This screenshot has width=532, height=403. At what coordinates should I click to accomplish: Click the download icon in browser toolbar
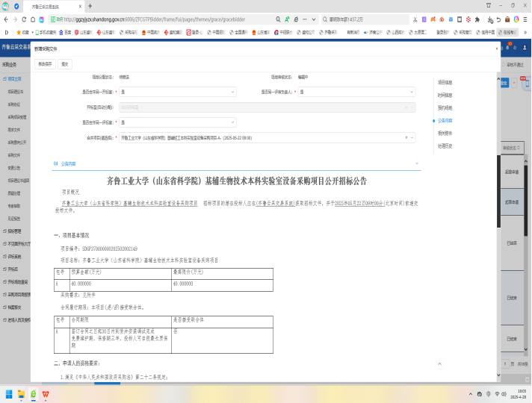(x=490, y=19)
